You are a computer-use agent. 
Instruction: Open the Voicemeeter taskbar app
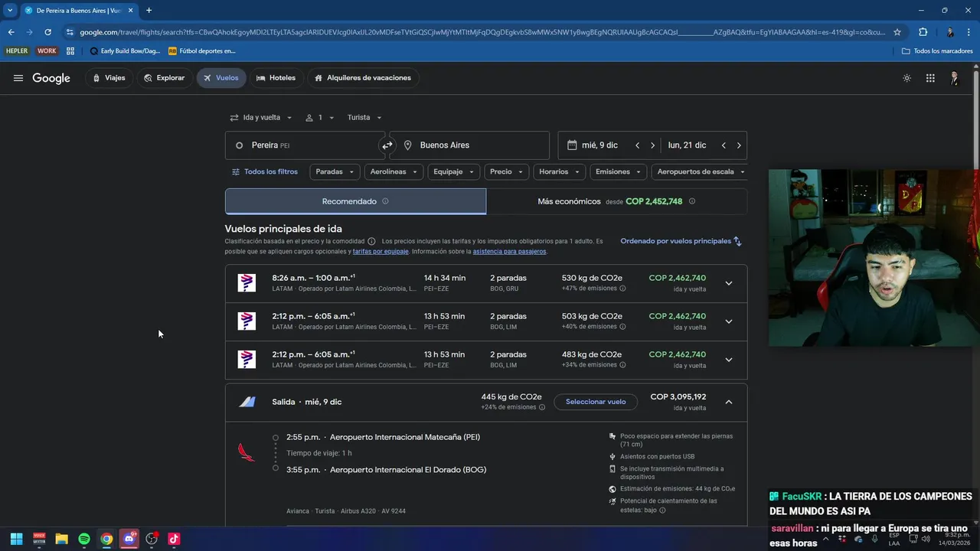point(39,539)
